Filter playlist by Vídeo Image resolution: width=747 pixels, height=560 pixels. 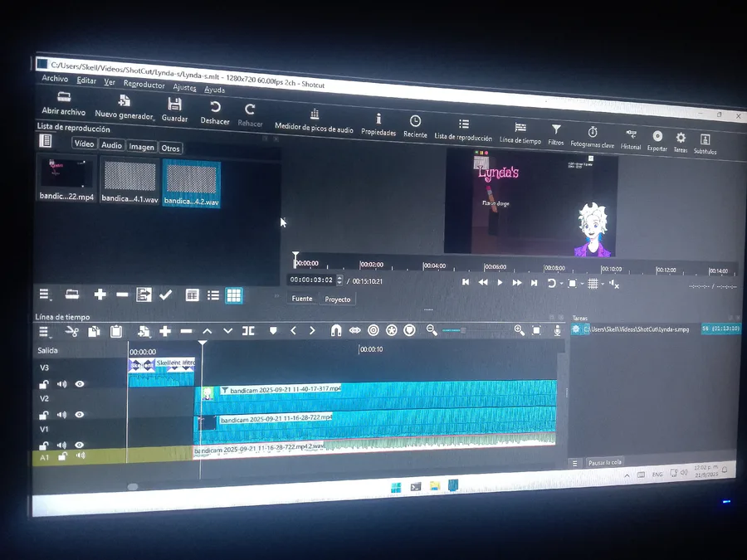pyautogui.click(x=84, y=144)
